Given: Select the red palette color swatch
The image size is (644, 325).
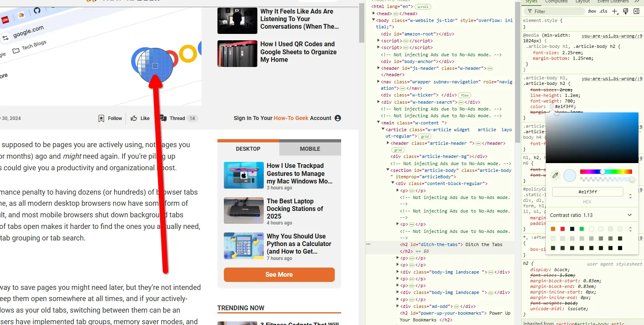Looking at the screenshot, I should tap(563, 229).
